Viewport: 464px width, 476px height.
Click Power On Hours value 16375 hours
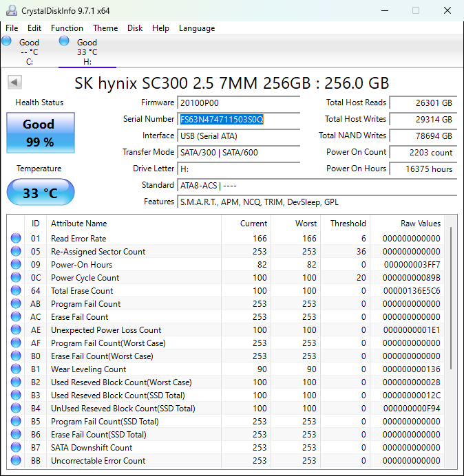click(423, 169)
